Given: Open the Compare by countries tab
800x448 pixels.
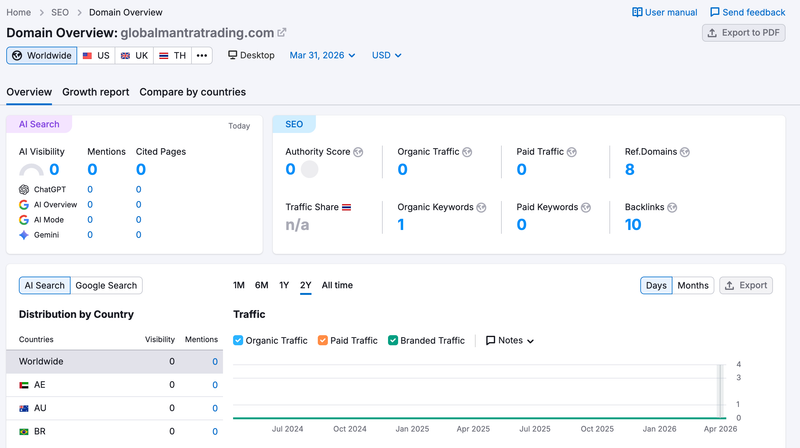Looking at the screenshot, I should (192, 92).
